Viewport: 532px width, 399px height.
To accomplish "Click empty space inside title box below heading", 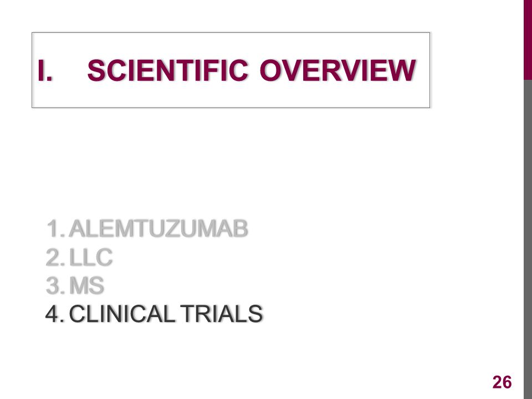I will point(231,96).
